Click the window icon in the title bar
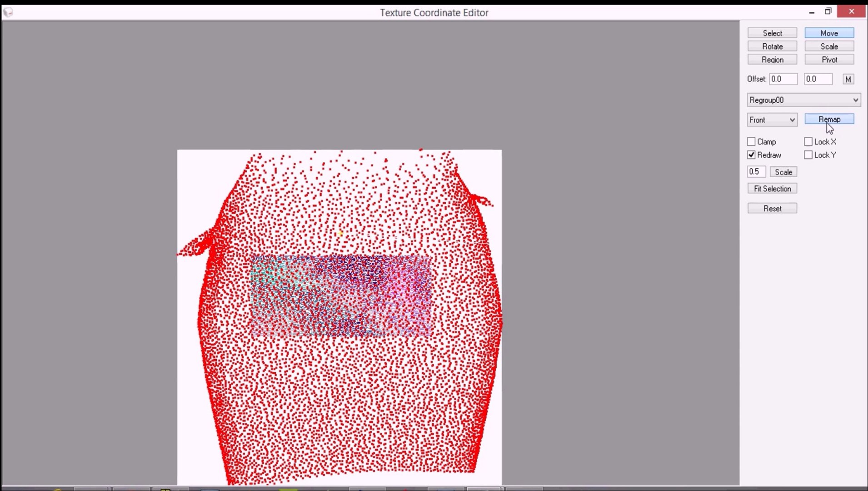 [8, 12]
